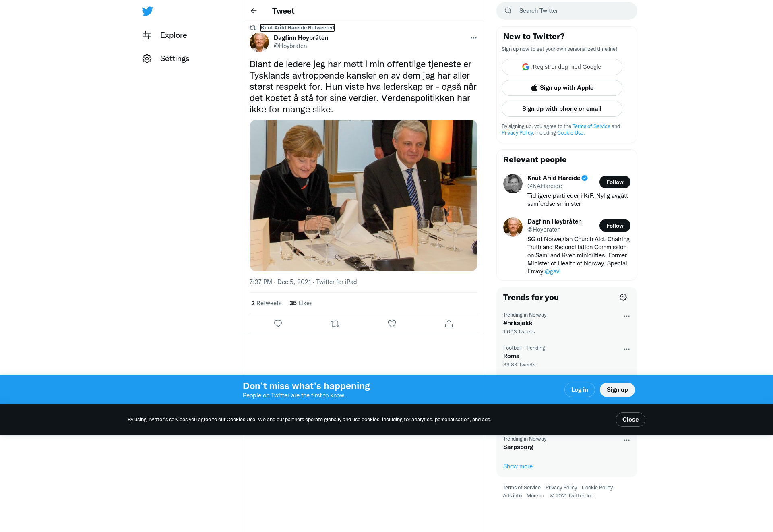Screen dimensions: 773x532
Task: Expand the More footer options
Action: click(x=535, y=496)
